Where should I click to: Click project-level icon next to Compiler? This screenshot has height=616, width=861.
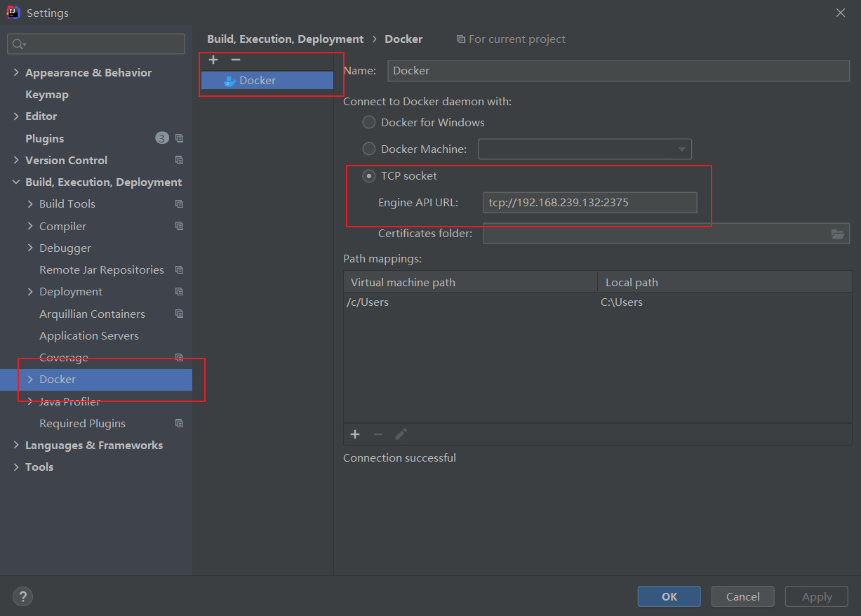pos(179,226)
